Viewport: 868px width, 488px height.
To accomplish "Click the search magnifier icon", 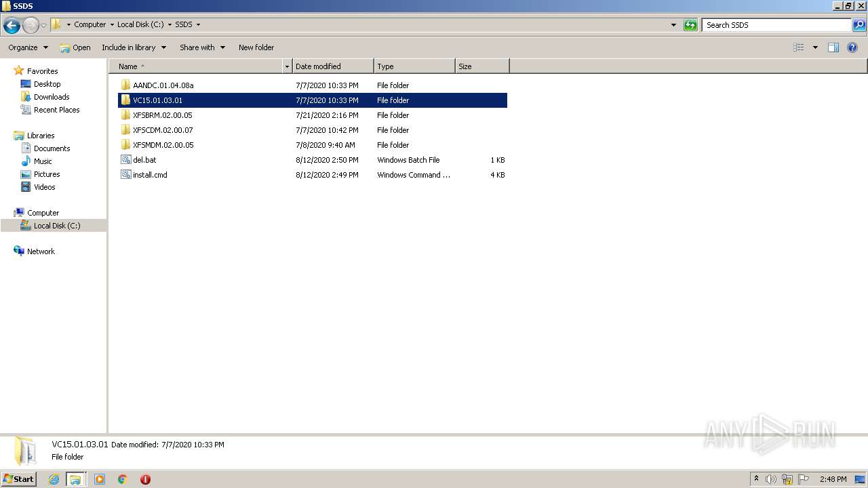I will [x=859, y=25].
